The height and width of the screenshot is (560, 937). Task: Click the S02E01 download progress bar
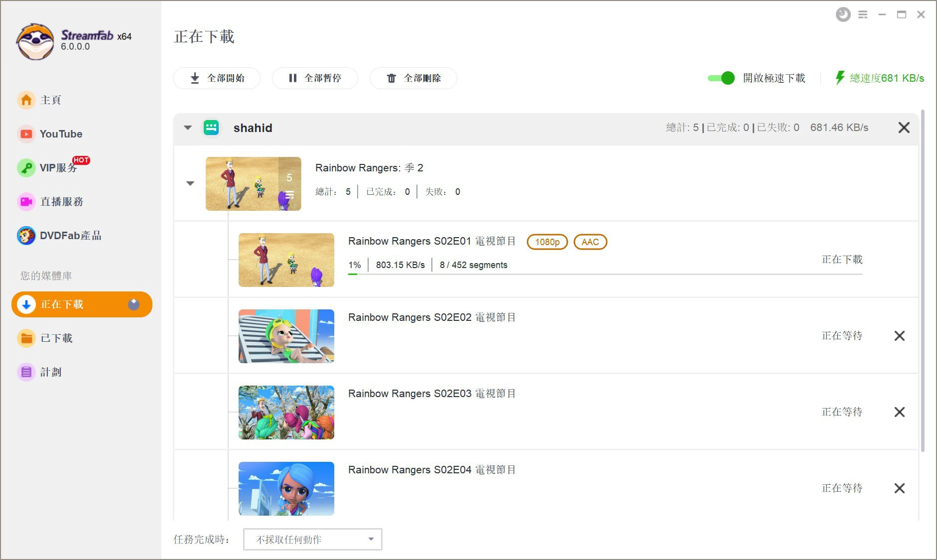pos(605,274)
